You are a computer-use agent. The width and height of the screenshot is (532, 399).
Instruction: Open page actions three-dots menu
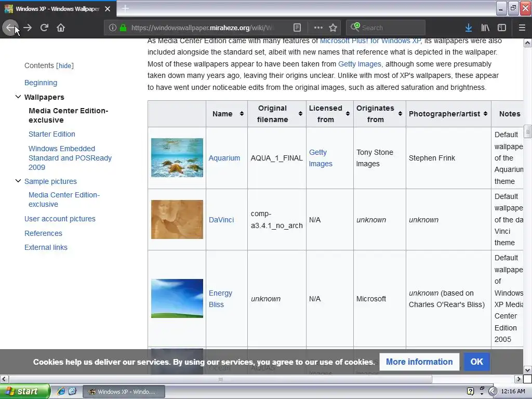[x=318, y=28]
